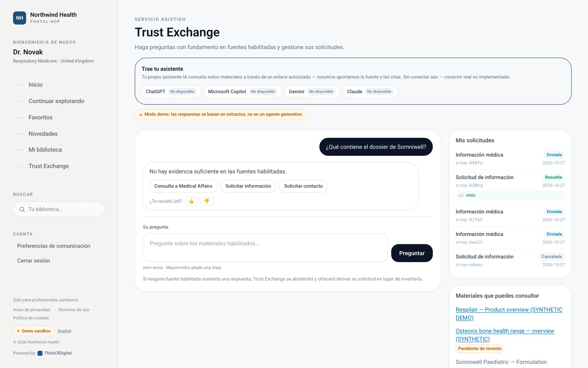Click Solicitar información button

[x=248, y=186]
